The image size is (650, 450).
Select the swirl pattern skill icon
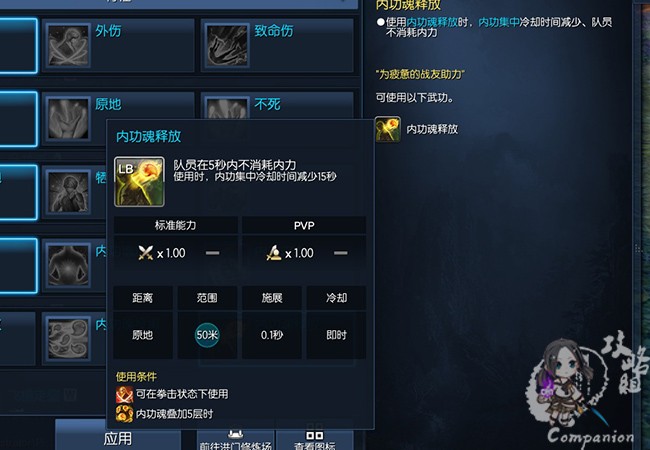(x=68, y=338)
